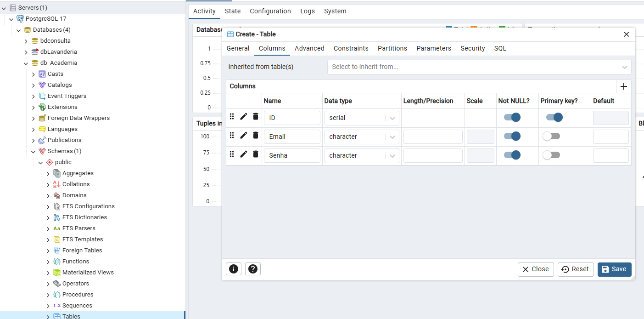The height and width of the screenshot is (319, 644).
Task: Turn off Primary key for ID column
Action: click(x=554, y=118)
